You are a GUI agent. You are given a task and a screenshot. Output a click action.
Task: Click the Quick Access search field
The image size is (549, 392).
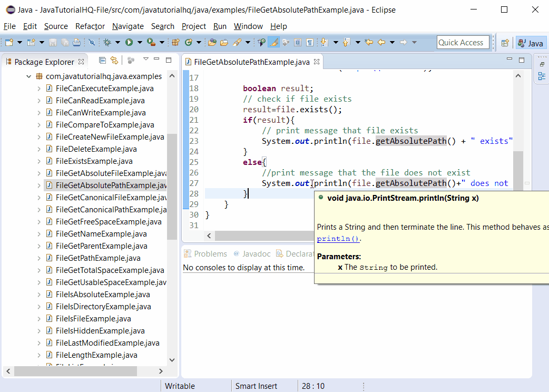463,42
